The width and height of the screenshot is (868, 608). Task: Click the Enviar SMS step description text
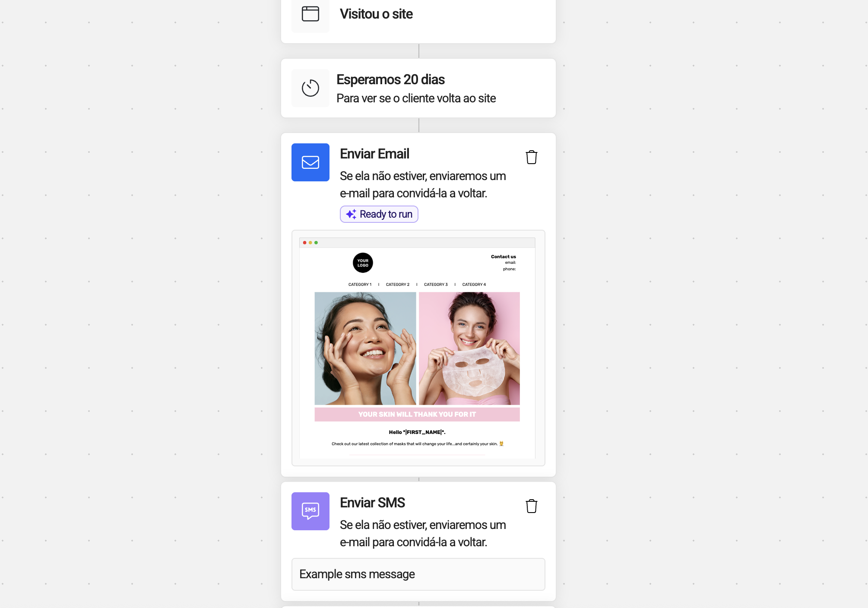coord(423,534)
